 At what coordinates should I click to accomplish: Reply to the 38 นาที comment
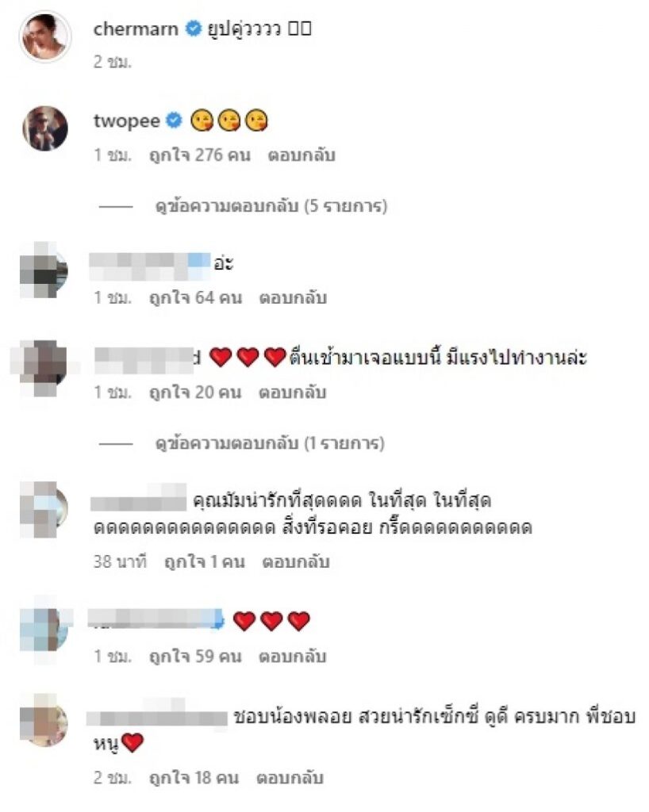tap(296, 562)
